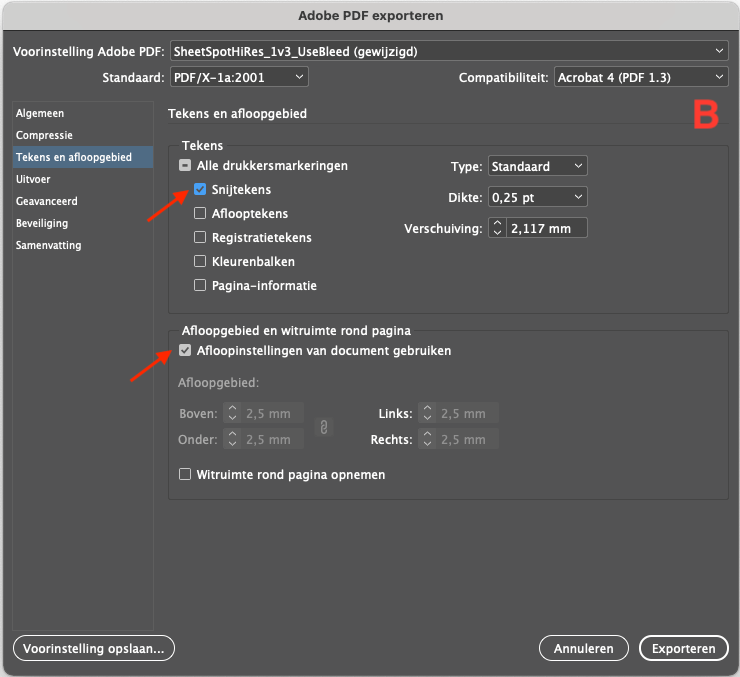This screenshot has height=677, width=740.
Task: Click the Verschuiving stepper arrows
Action: 498,229
